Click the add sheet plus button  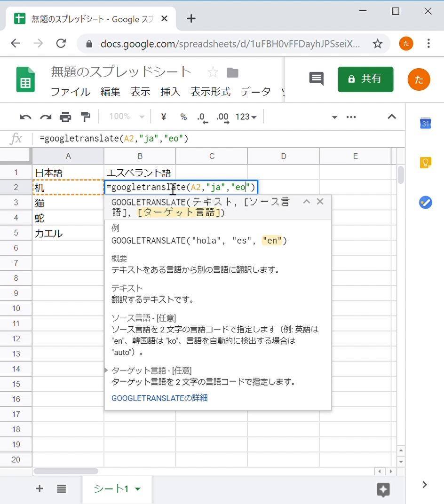(40, 488)
